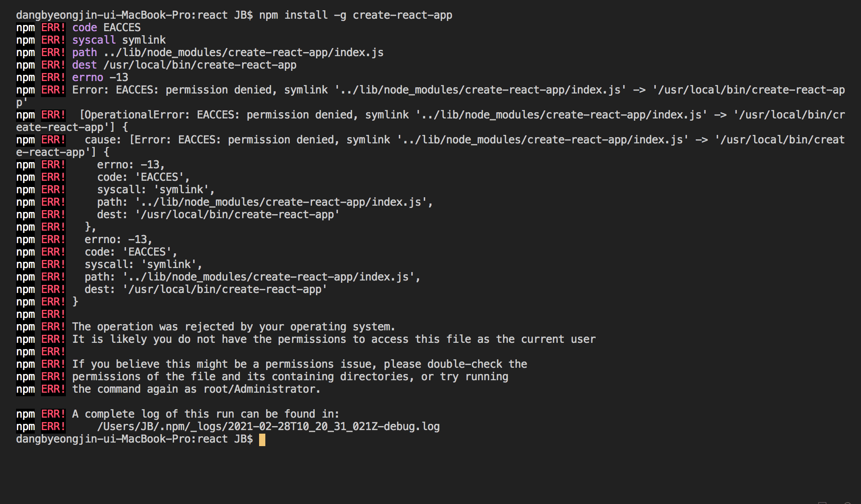Image resolution: width=861 pixels, height=504 pixels.
Task: Click the closing brace followed by a comma
Action: [x=90, y=227]
